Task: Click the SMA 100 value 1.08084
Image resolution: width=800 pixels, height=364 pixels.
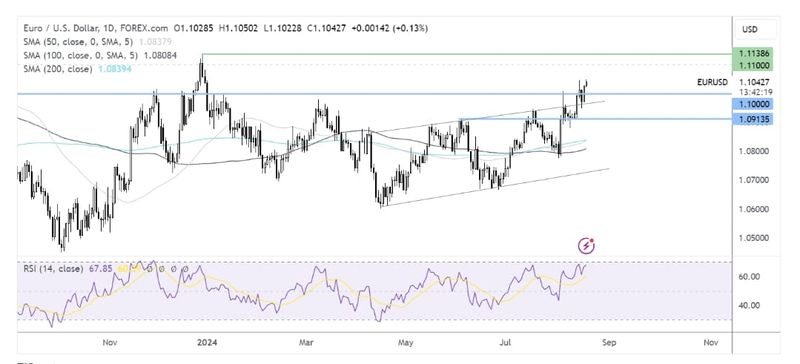Action: tap(160, 55)
